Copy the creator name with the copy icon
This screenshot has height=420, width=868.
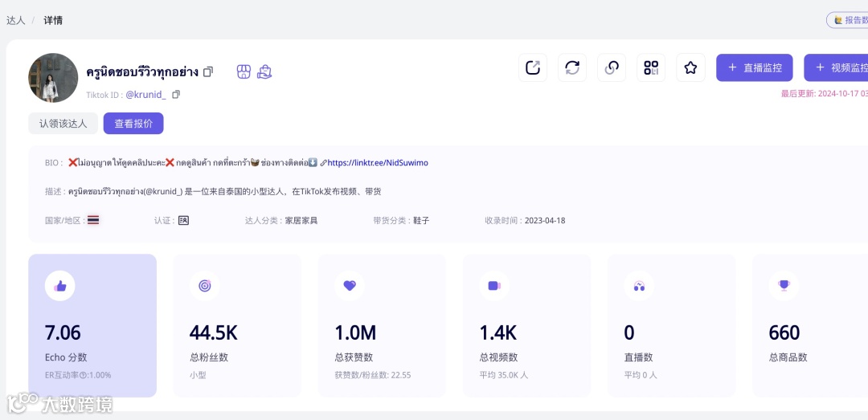[208, 72]
